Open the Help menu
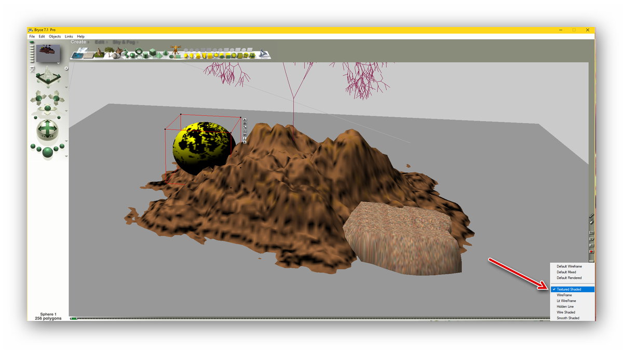The image size is (623, 364). [x=80, y=36]
